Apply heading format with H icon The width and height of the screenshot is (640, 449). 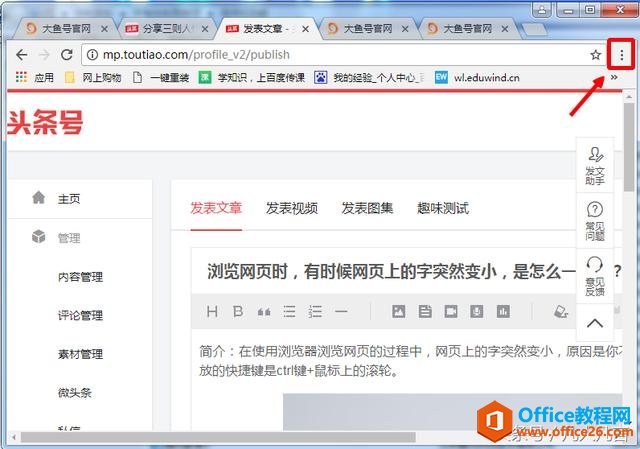(212, 312)
